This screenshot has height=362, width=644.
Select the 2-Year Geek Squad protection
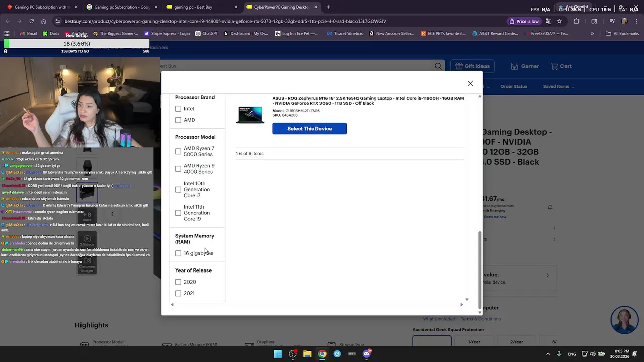517,342
